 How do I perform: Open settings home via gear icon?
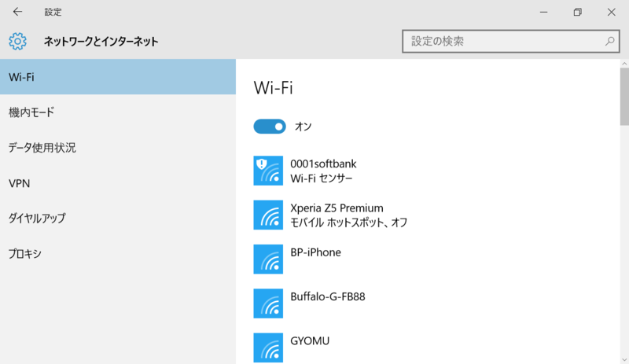pos(17,42)
